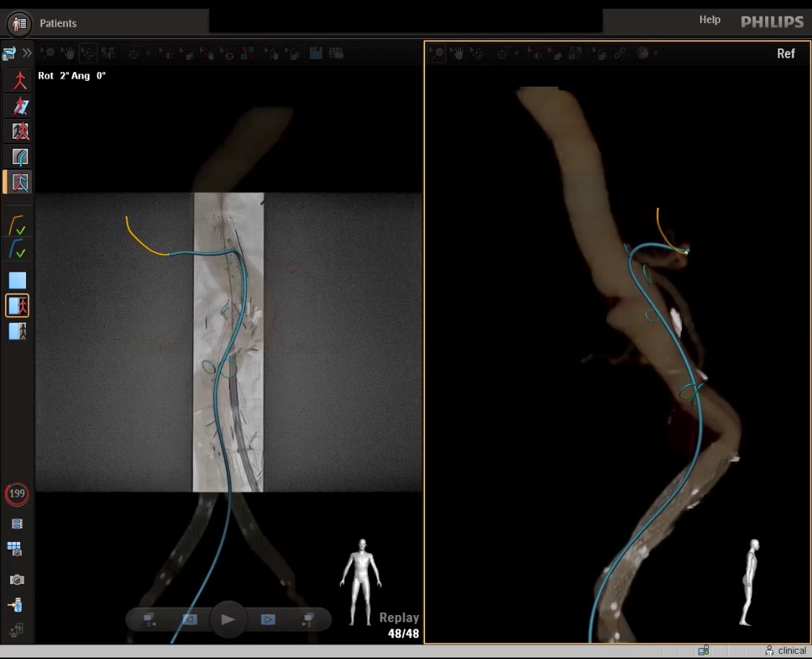Step back one frame in replay
The width and height of the screenshot is (812, 659).
tap(190, 619)
